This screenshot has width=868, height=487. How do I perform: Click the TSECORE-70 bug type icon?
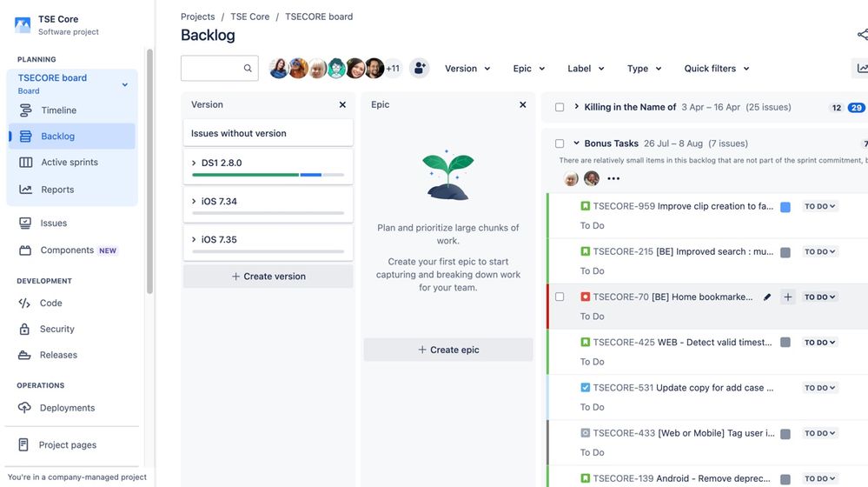pos(585,297)
